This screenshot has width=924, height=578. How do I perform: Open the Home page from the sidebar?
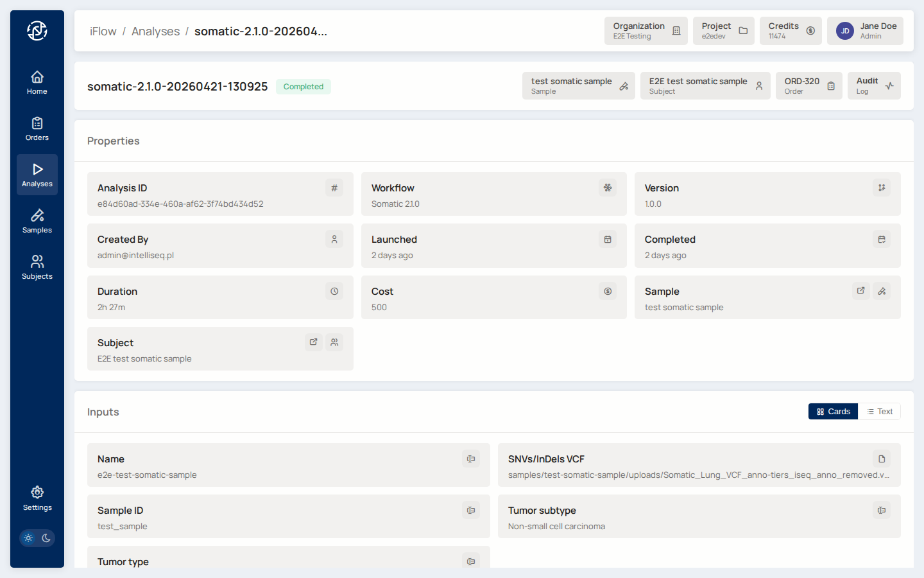37,83
